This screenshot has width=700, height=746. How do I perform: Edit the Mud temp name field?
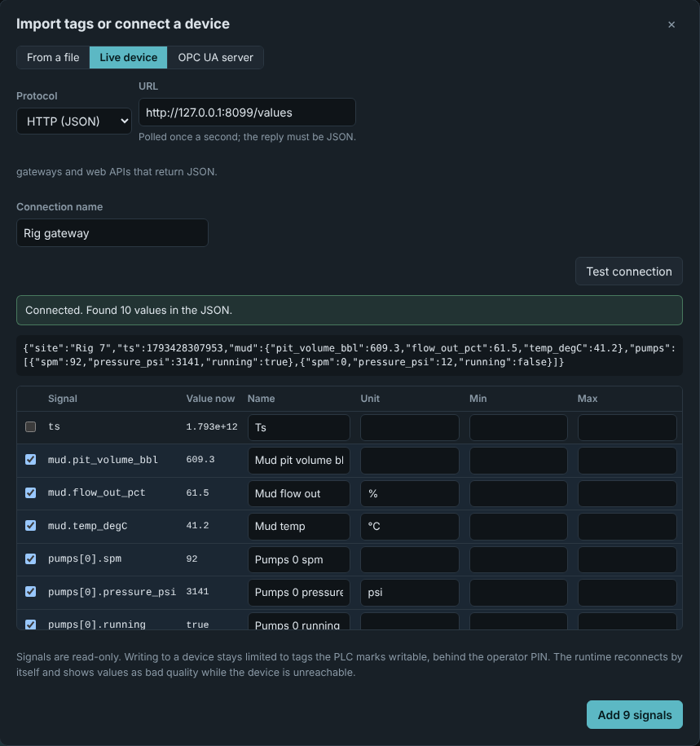[x=298, y=526]
